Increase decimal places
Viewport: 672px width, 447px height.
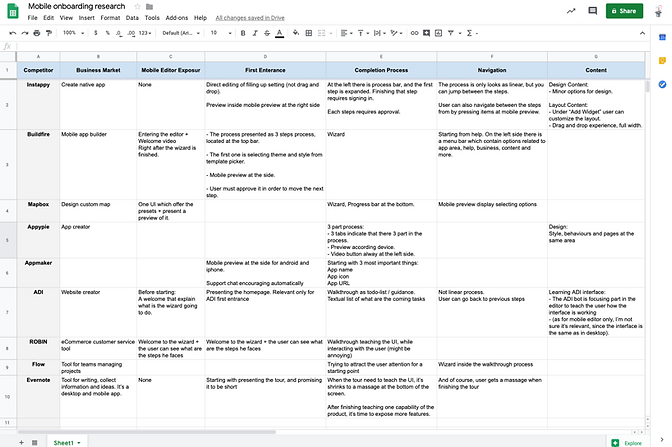[131, 33]
